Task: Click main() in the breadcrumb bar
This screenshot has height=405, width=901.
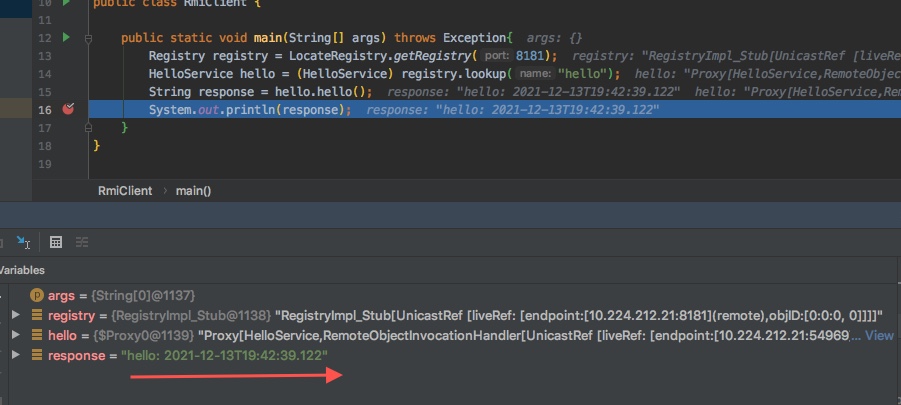Action: 193,190
